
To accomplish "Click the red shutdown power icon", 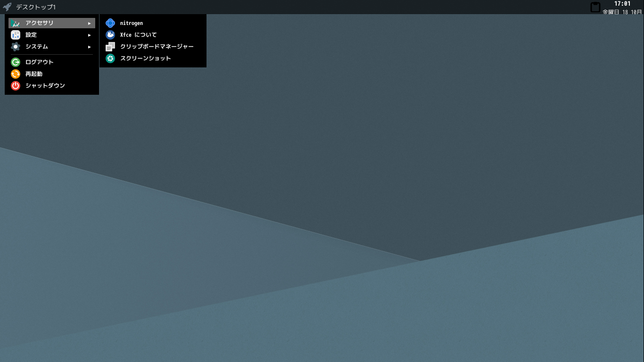I will click(x=16, y=86).
